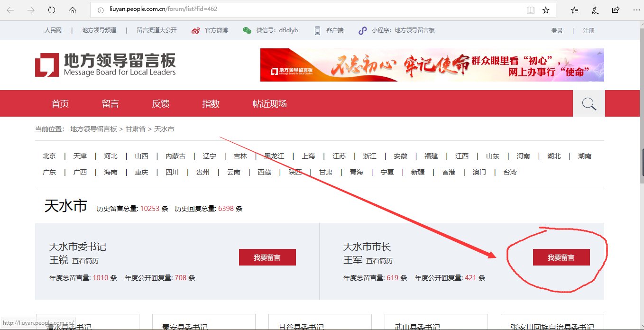The width and height of the screenshot is (644, 330).
Task: Open the 客户端 mobile client icon
Action: [317, 30]
